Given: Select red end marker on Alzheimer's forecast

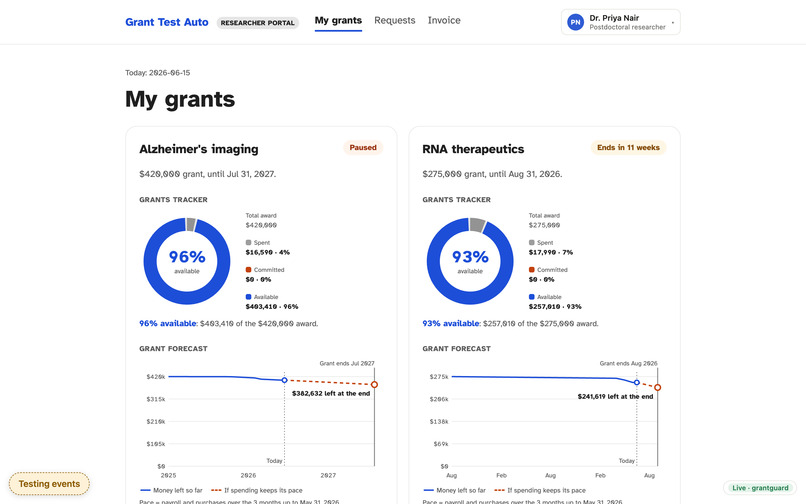Looking at the screenshot, I should tap(374, 385).
